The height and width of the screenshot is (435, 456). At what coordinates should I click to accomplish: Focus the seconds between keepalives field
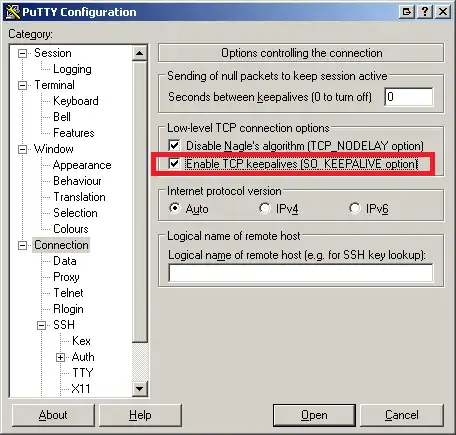[409, 97]
